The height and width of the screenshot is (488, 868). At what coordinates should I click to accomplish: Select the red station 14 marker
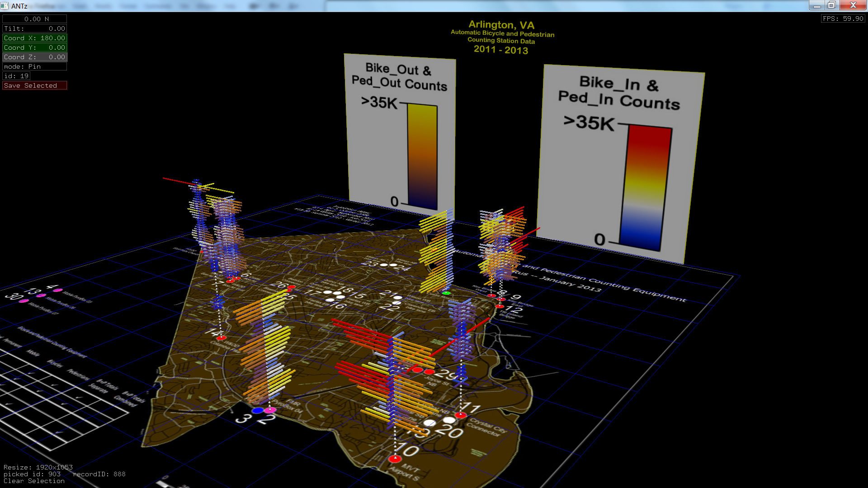221,338
